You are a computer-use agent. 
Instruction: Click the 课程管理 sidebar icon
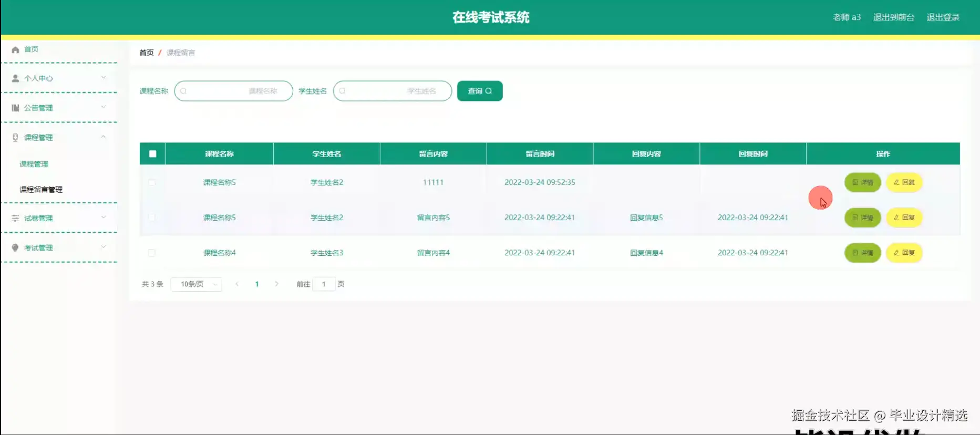(15, 137)
